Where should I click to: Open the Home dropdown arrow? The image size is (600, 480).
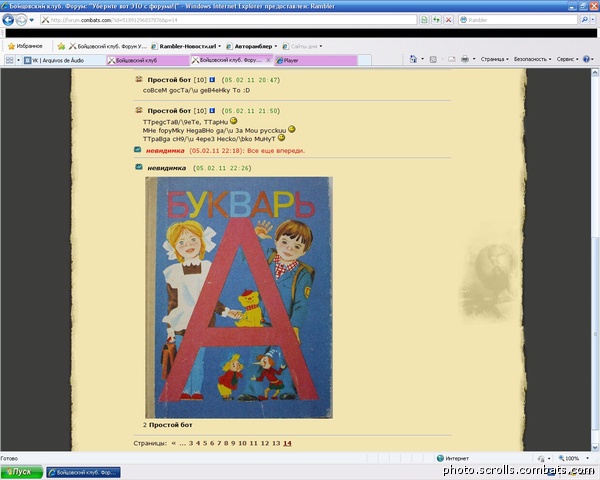coord(422,59)
